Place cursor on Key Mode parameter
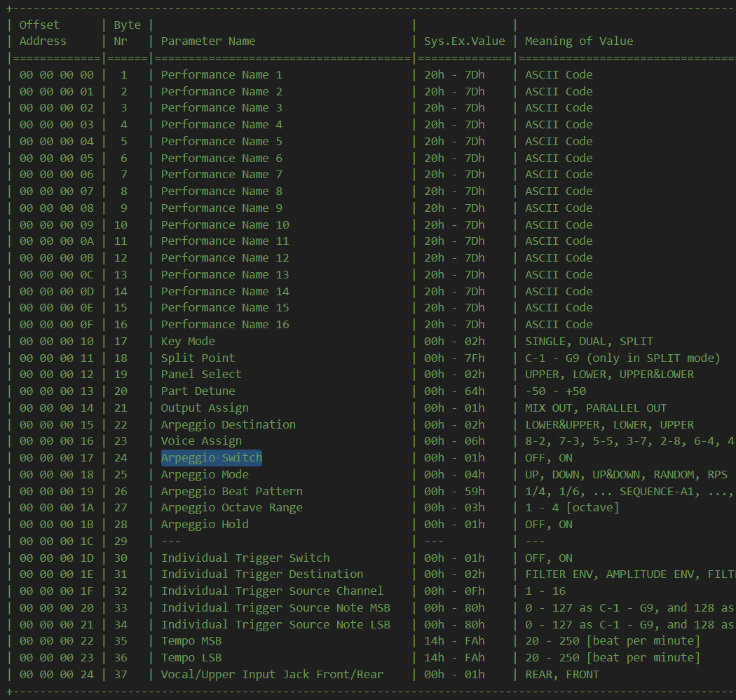The height and width of the screenshot is (700, 736). 188,342
